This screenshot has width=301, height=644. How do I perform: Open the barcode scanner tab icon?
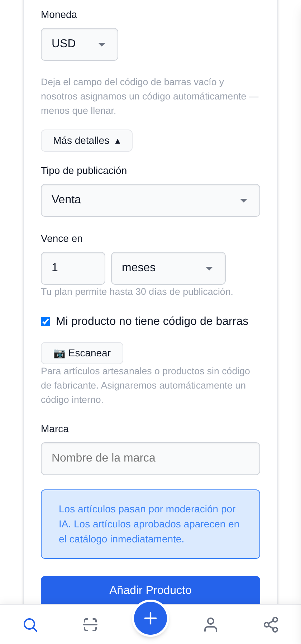[x=90, y=625]
